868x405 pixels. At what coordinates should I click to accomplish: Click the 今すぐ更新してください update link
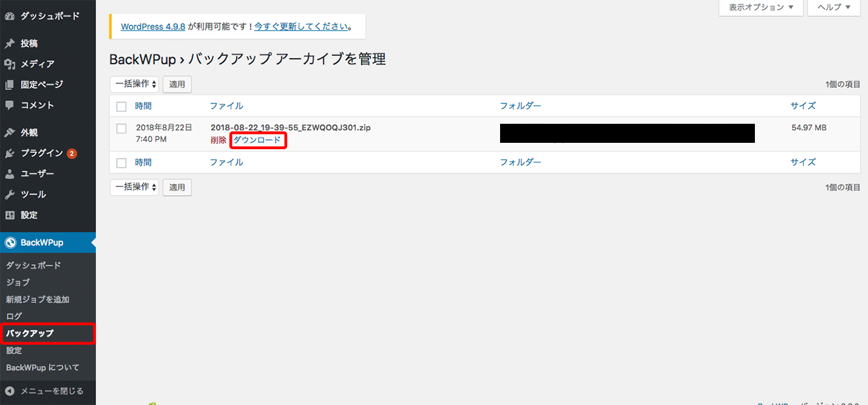(x=301, y=27)
